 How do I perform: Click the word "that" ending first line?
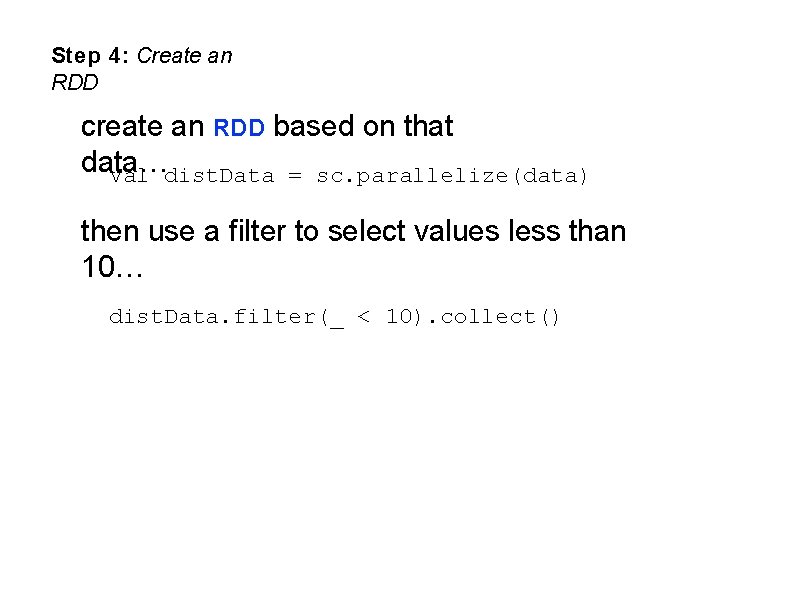point(427,126)
